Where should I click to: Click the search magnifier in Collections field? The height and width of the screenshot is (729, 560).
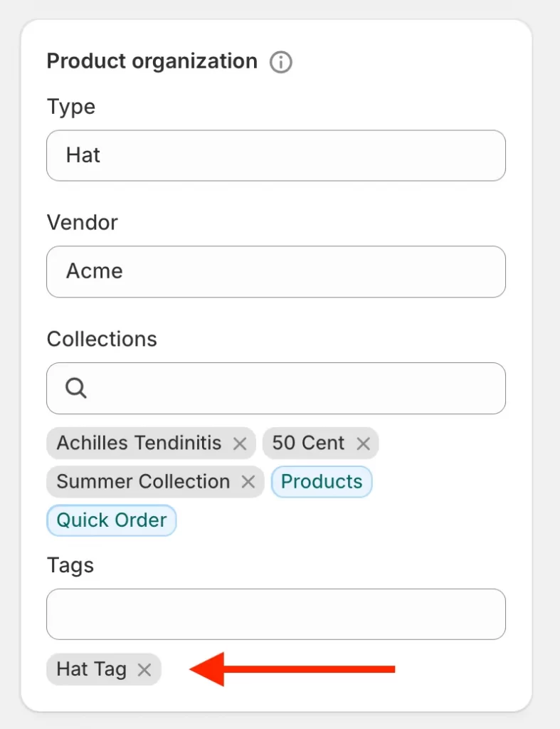75,387
